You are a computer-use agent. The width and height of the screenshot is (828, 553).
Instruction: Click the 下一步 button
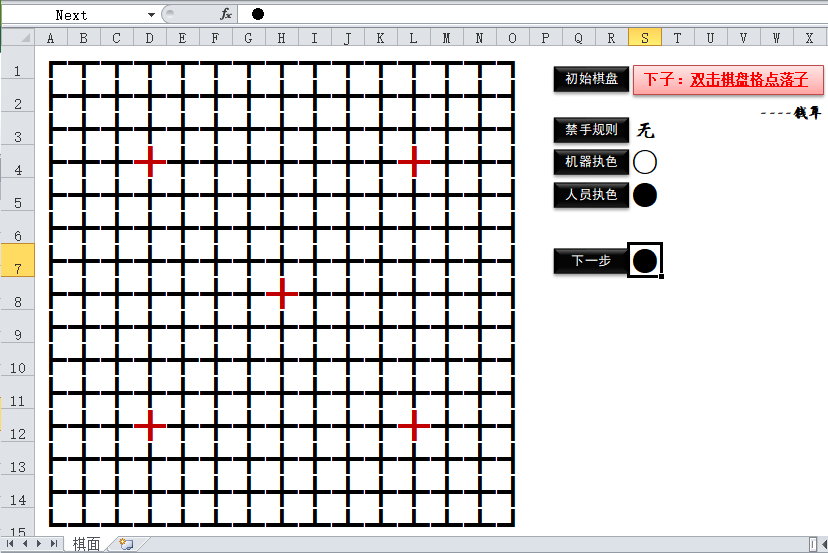[x=591, y=261]
